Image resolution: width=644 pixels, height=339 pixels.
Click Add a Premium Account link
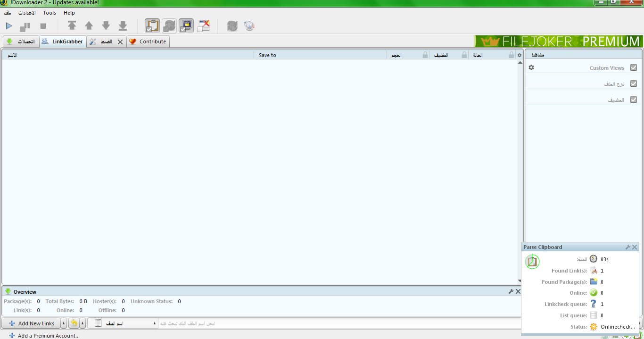coord(48,336)
